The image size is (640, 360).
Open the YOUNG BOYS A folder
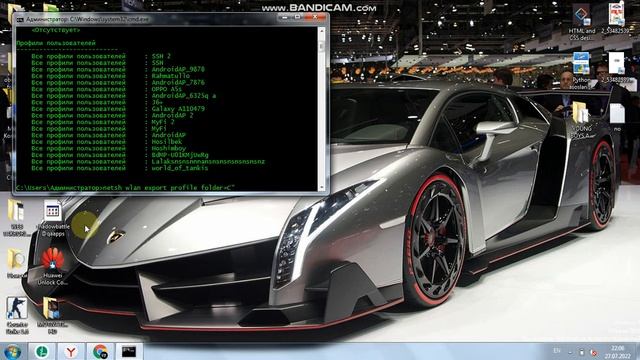(582, 120)
